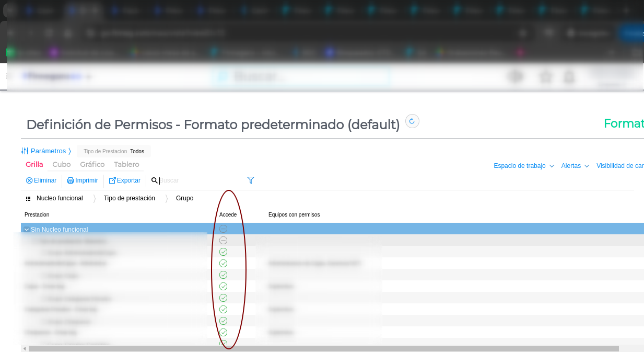Click the grouping grid icon before Nucleo funcional
Screen dimensions: 644x352
coord(28,199)
